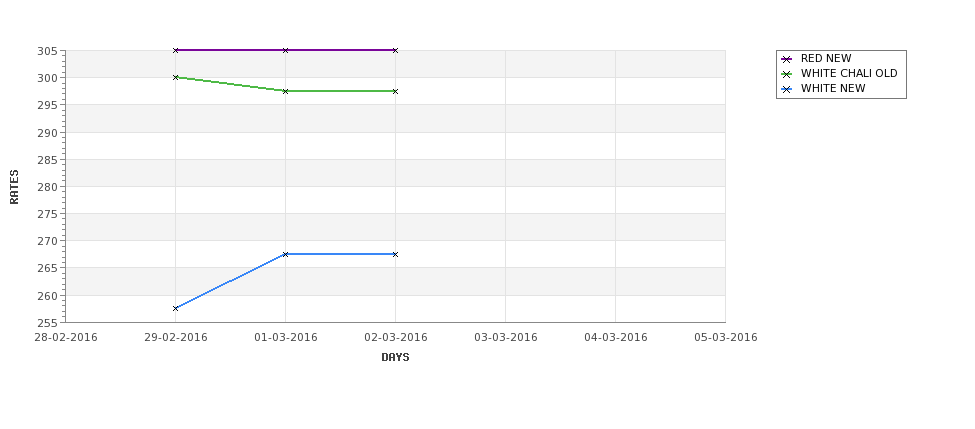Click the DAYS axis title
This screenshot has height=429, width=975.
click(x=395, y=358)
